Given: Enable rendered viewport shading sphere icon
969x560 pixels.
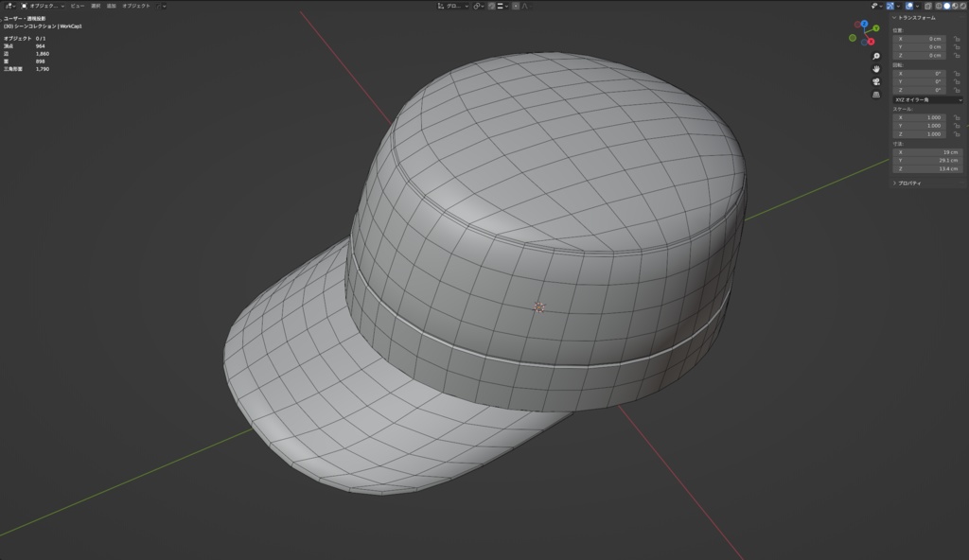Looking at the screenshot, I should coord(963,6).
